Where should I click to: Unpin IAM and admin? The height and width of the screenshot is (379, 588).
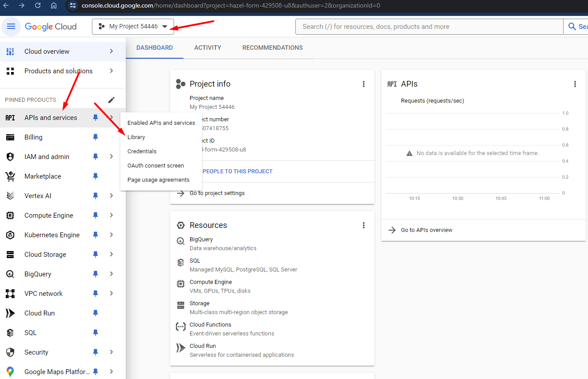pos(95,157)
